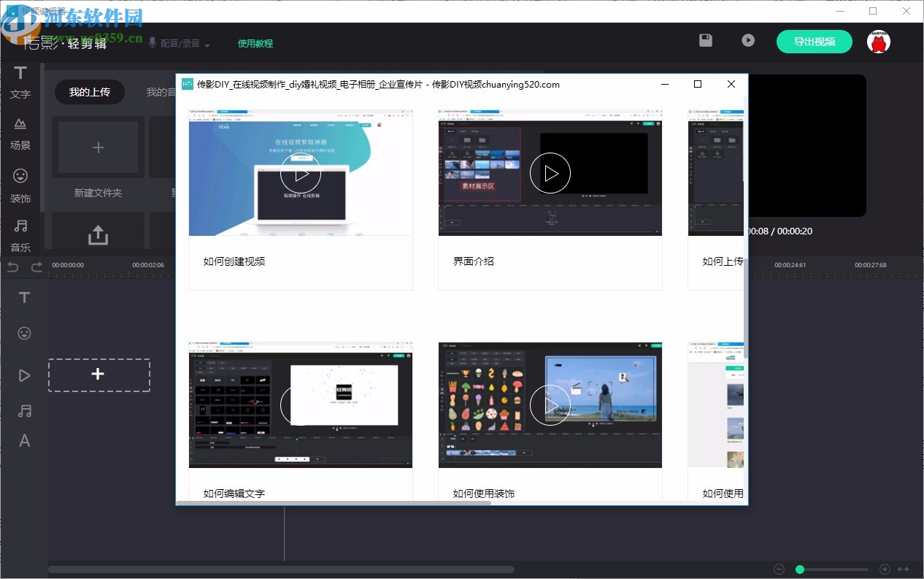This screenshot has height=579, width=924.
Task: Open the 装饰 decoration panel
Action: [20, 185]
